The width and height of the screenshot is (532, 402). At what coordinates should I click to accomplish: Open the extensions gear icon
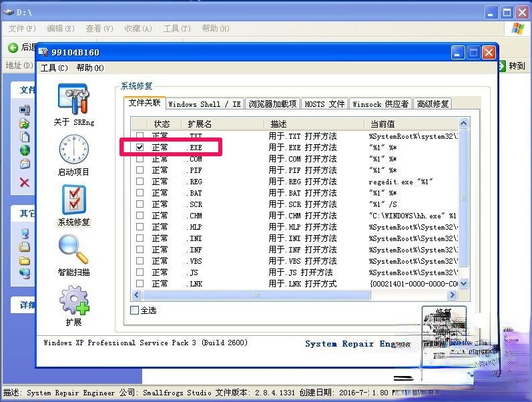pyautogui.click(x=73, y=300)
